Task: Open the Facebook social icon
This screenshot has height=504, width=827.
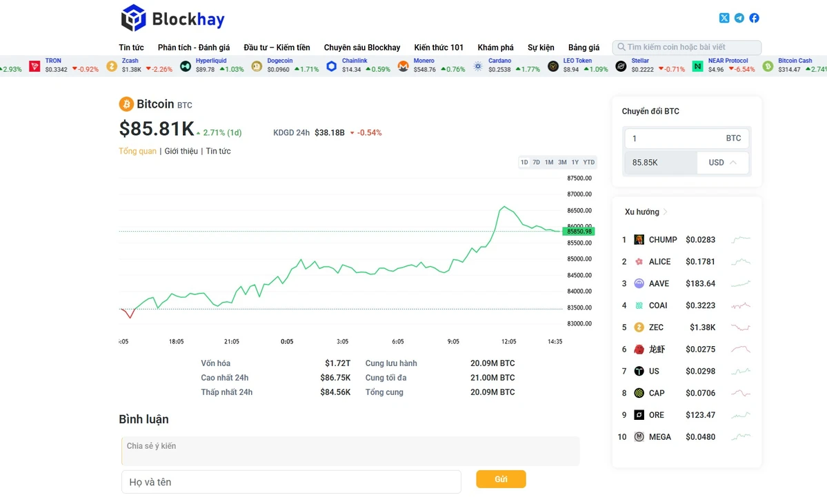Action: pos(754,18)
